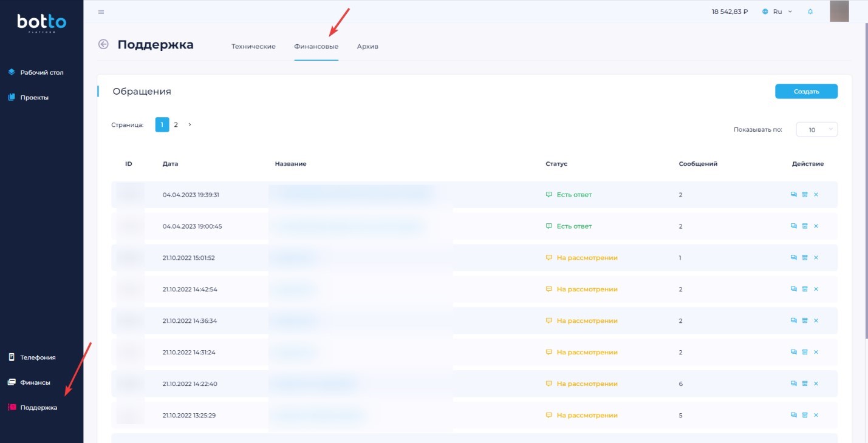Go to page 2 of tickets
The width and height of the screenshot is (868, 443).
tap(176, 124)
